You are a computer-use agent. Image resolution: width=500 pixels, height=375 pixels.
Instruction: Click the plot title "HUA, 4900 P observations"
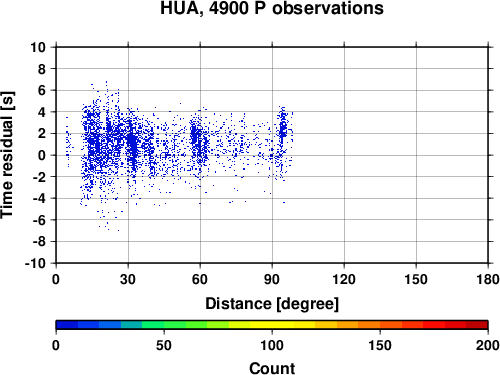click(272, 8)
